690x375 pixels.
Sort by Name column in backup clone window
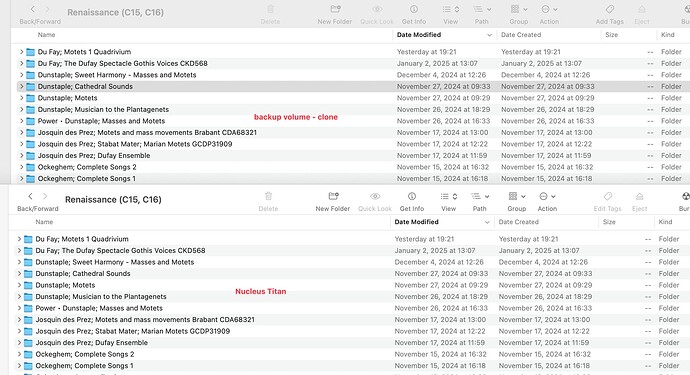[47, 35]
